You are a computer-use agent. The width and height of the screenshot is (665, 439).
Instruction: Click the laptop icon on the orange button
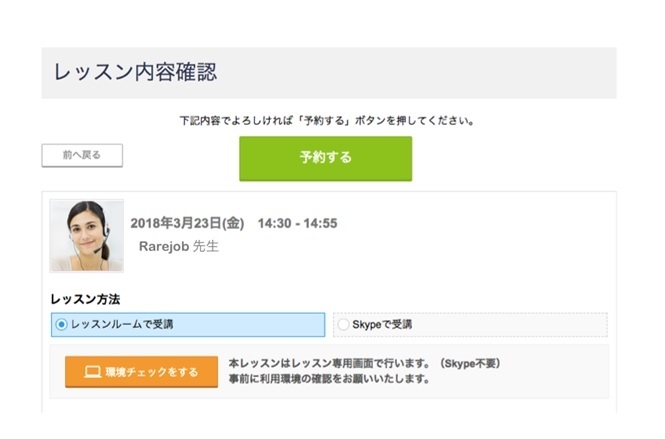tap(93, 372)
